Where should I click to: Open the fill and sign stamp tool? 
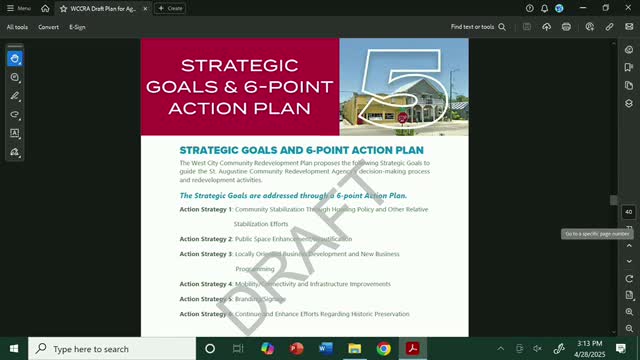click(x=15, y=152)
